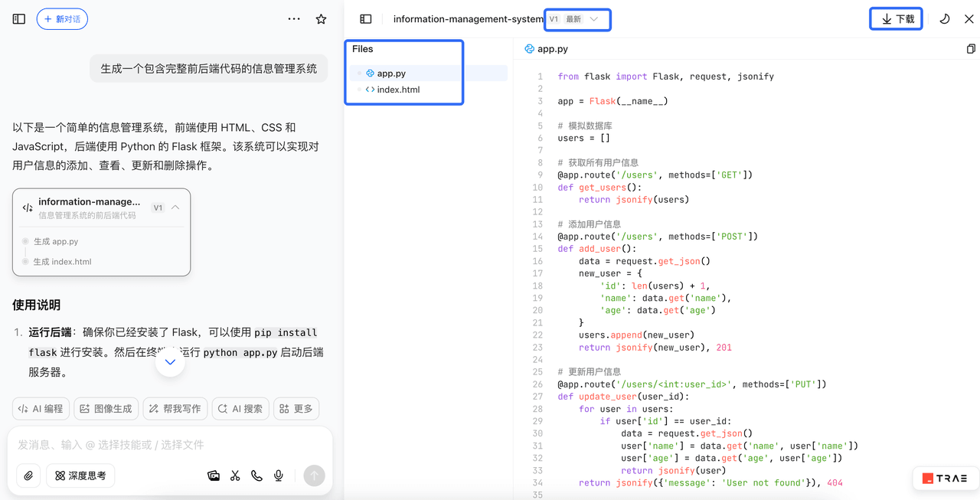Click the paperclip attachment icon
980x500 pixels.
28,475
